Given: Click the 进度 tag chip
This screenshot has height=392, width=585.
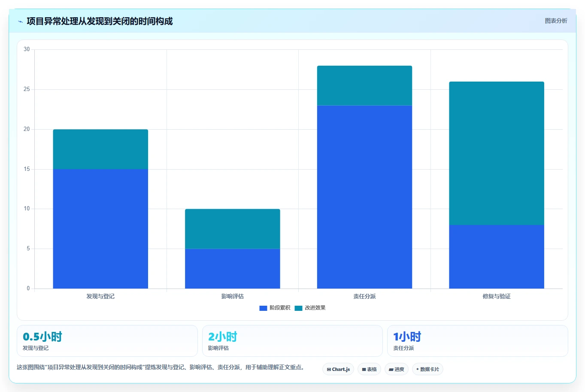Looking at the screenshot, I should [x=397, y=369].
